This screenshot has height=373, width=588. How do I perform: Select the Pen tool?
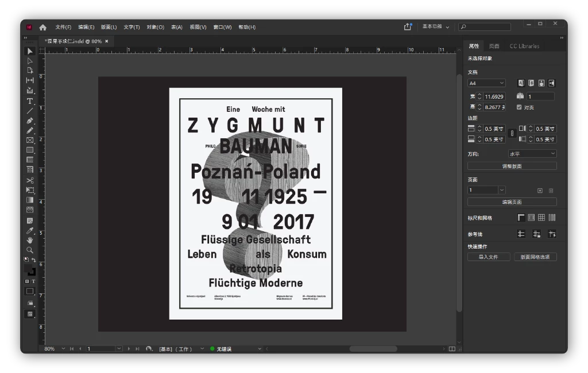(x=30, y=121)
